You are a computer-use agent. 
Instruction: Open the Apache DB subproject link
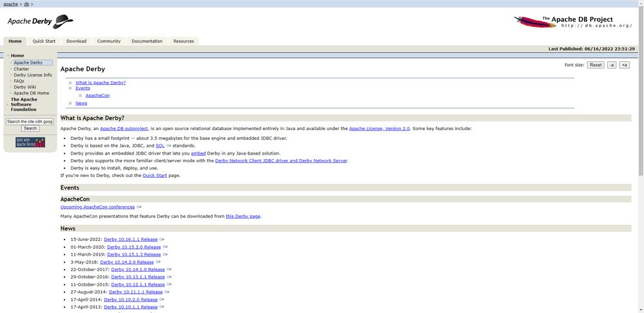[124, 129]
